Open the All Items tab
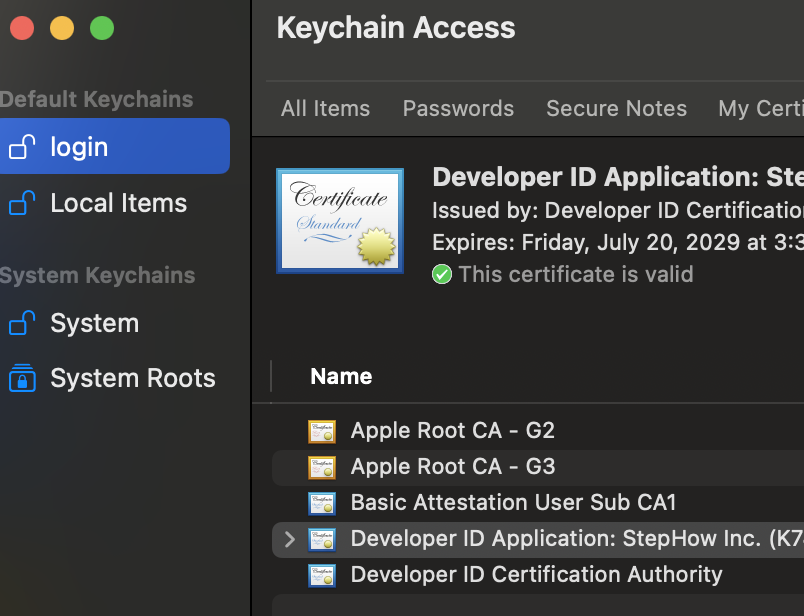The width and height of the screenshot is (804, 616). (x=325, y=108)
